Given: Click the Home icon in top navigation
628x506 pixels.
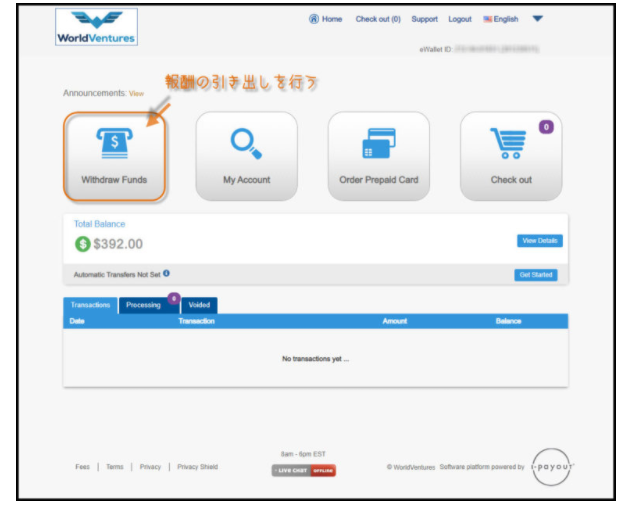Looking at the screenshot, I should click(x=314, y=19).
